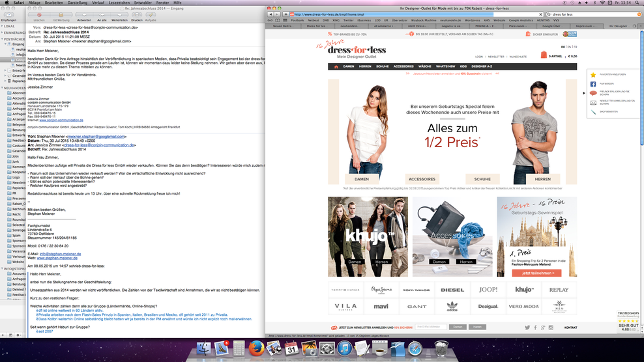The height and width of the screenshot is (362, 644).
Task: Reply to all using An alle
Action: 102,15
